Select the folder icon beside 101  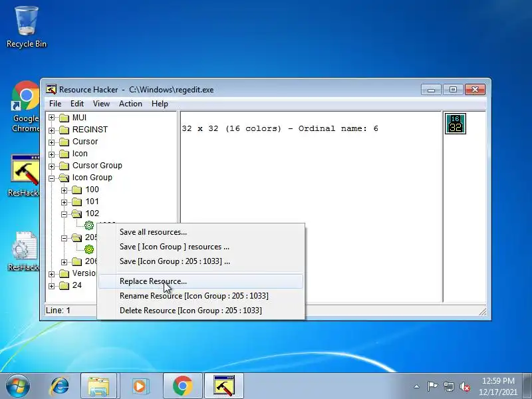pyautogui.click(x=77, y=201)
